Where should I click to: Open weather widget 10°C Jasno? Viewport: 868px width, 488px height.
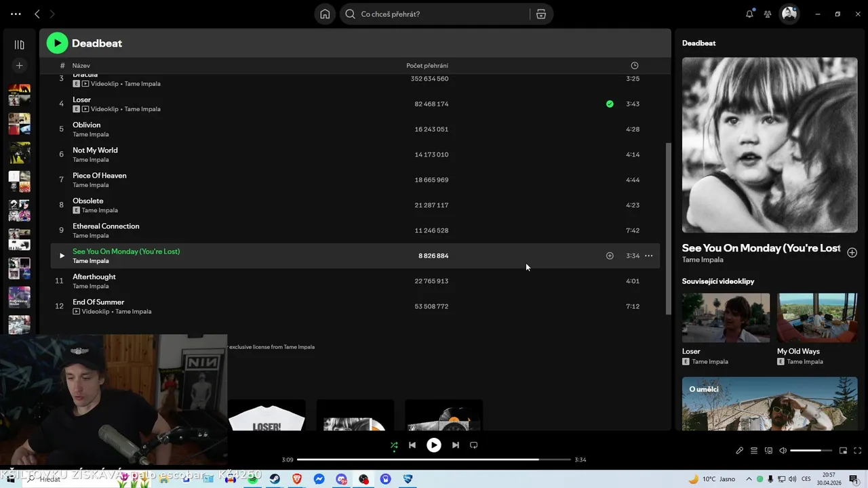(712, 479)
